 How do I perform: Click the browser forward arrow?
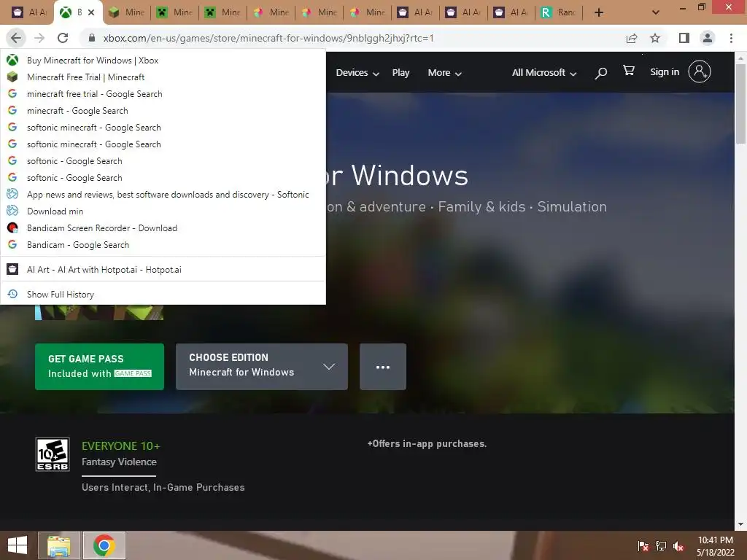pos(39,38)
